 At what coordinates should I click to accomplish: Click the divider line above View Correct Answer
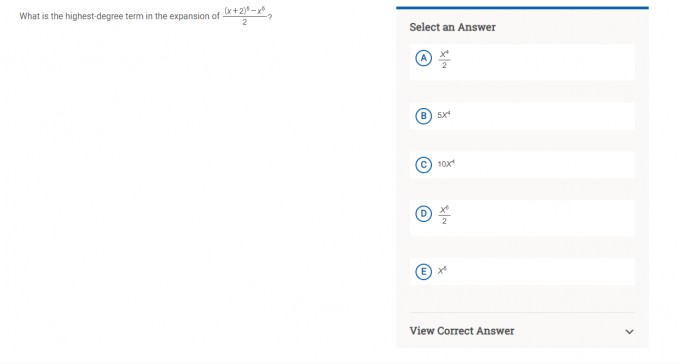[522, 312]
